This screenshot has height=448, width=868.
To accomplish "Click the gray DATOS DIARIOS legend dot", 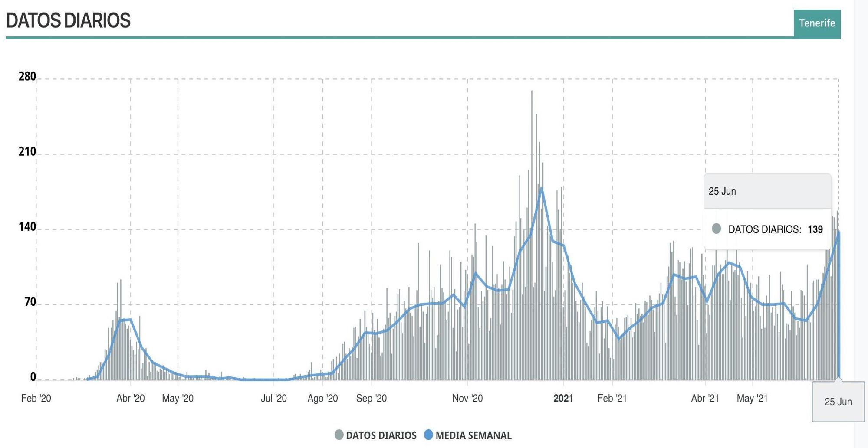I will (x=339, y=434).
